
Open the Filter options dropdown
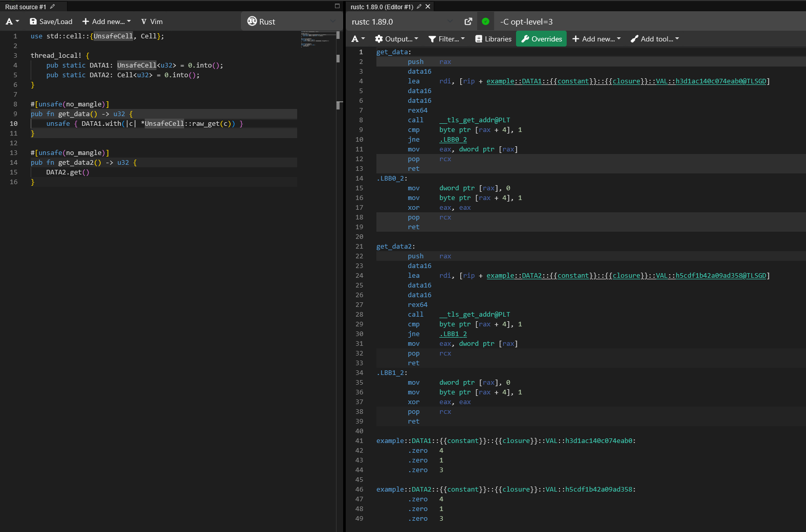pyautogui.click(x=446, y=39)
